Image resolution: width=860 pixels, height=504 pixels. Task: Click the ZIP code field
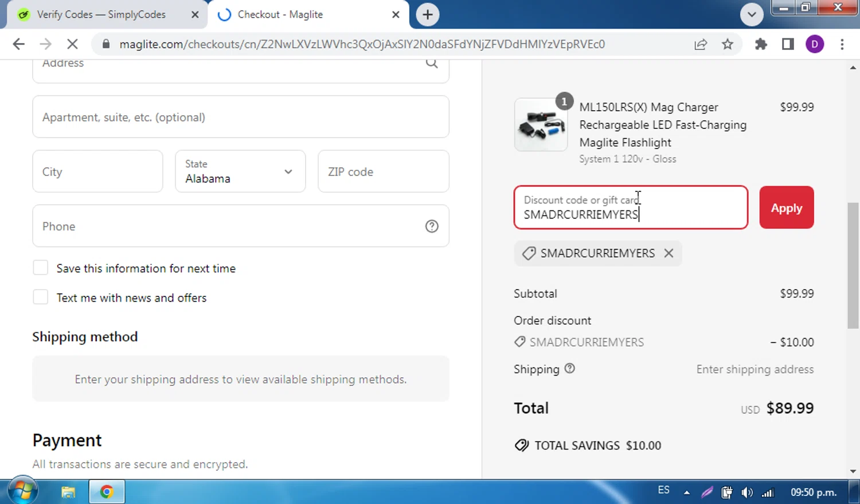tap(384, 171)
